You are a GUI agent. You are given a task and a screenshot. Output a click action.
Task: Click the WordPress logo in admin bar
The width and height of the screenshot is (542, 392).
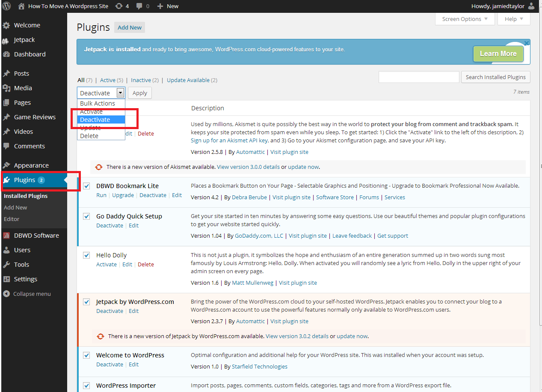(x=6, y=6)
